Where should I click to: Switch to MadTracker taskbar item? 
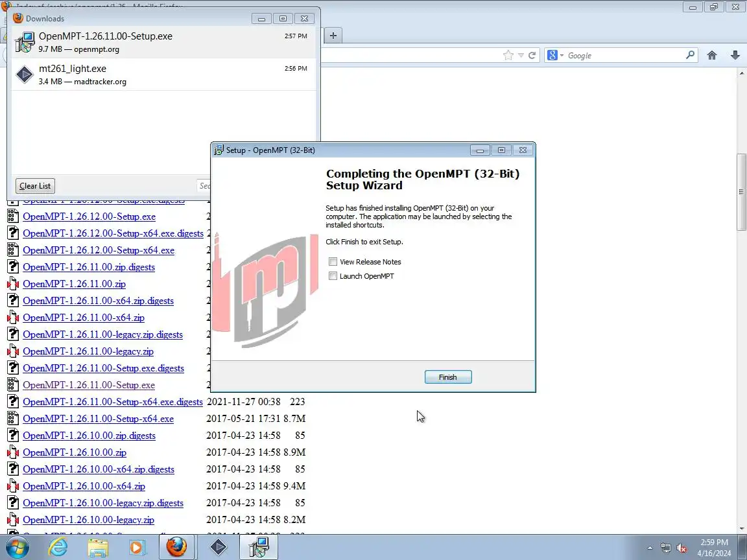tap(218, 547)
